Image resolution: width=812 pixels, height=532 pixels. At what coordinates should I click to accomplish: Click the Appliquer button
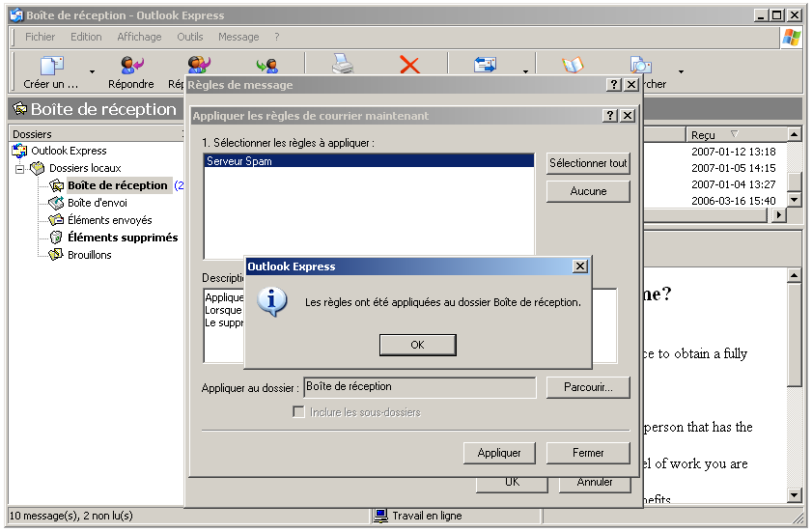coord(499,453)
